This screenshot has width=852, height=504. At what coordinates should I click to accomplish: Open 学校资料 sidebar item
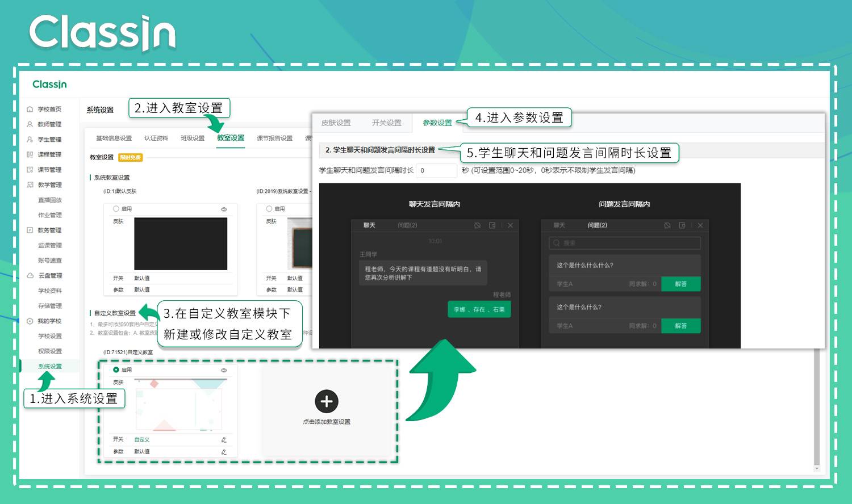[x=49, y=291]
